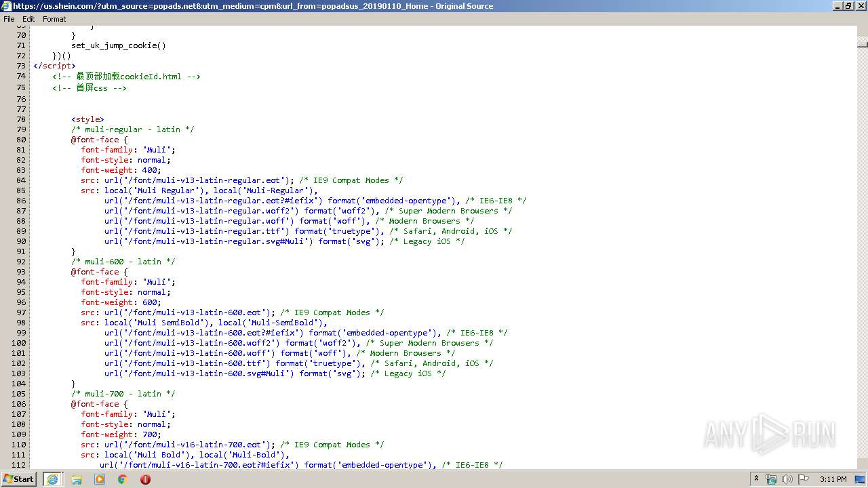Click the 'font-weight: 400;' line
This screenshot has height=488, width=868.
click(121, 170)
